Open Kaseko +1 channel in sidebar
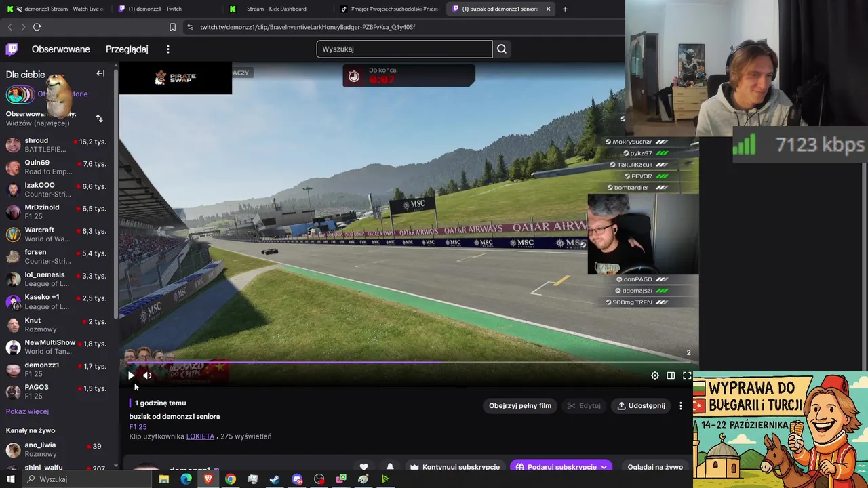The image size is (868, 488). click(58, 302)
